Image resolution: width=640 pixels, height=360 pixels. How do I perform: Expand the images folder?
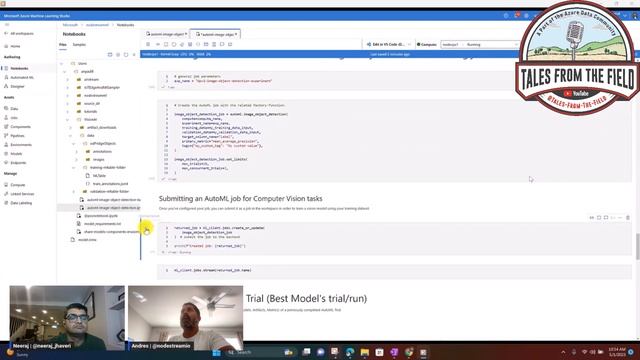pyautogui.click(x=76, y=160)
